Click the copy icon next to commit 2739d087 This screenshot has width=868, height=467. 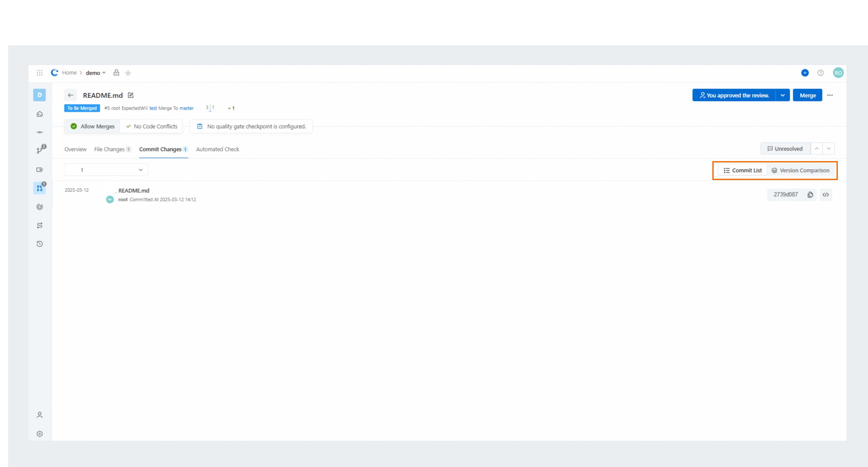(810, 195)
